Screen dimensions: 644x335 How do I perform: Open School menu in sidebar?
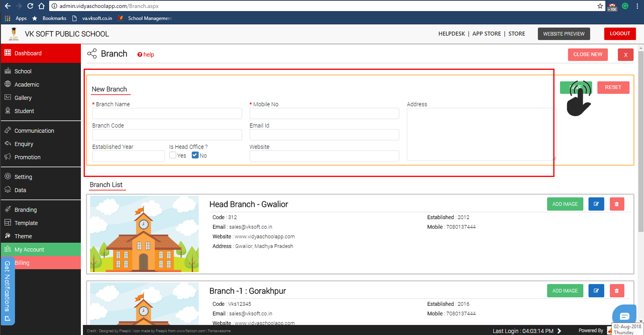(x=41, y=71)
